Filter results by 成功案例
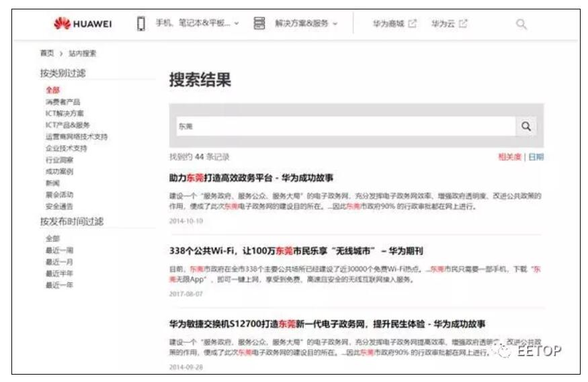 point(59,171)
